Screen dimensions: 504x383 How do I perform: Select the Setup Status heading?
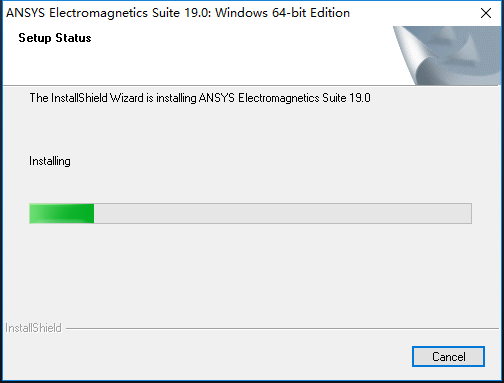click(55, 38)
